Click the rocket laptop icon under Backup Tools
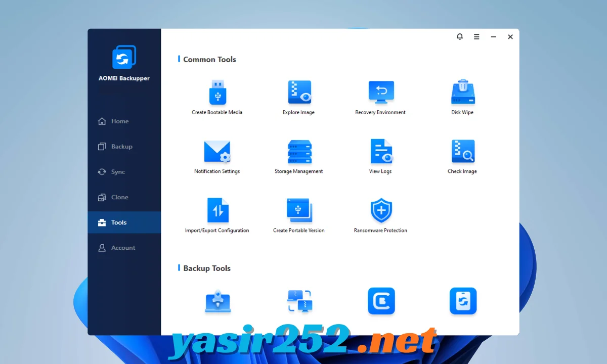The width and height of the screenshot is (607, 364). [x=218, y=301]
